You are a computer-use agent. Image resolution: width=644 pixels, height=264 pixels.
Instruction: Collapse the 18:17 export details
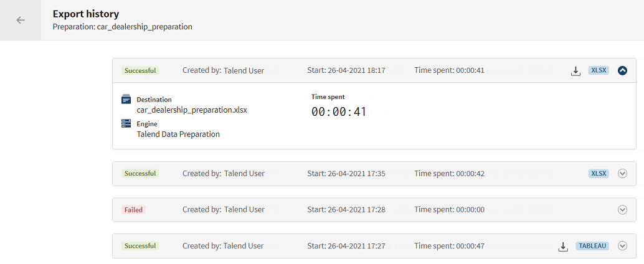point(622,71)
